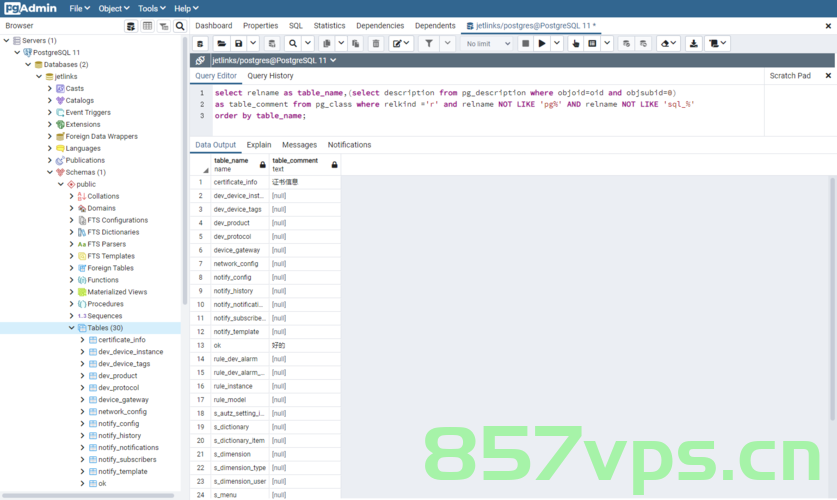
Task: Expand the Casts tree node
Action: point(50,89)
